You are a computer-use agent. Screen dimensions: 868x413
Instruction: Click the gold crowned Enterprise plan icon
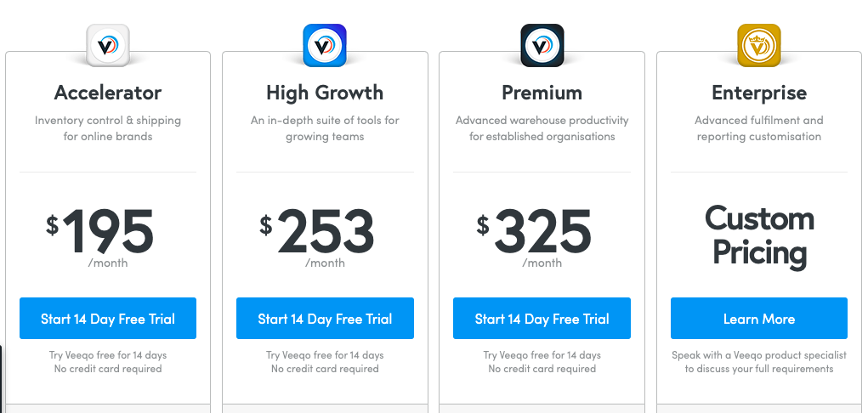[x=759, y=45]
